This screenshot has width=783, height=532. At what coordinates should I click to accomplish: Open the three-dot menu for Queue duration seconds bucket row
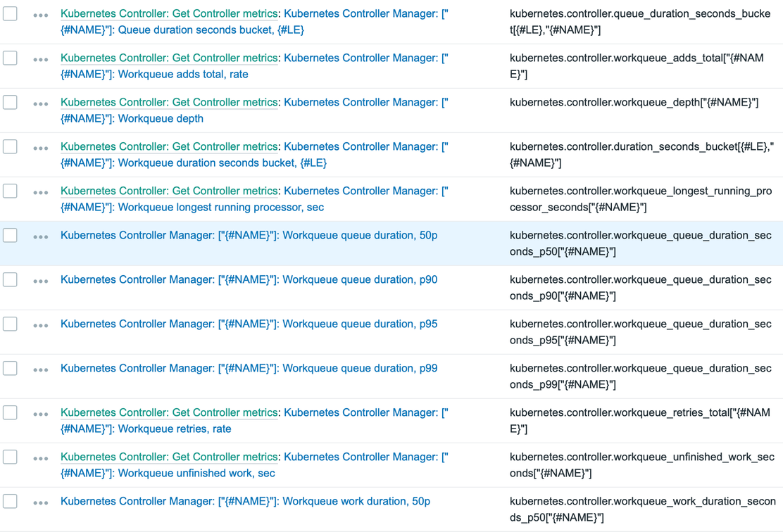coord(40,15)
